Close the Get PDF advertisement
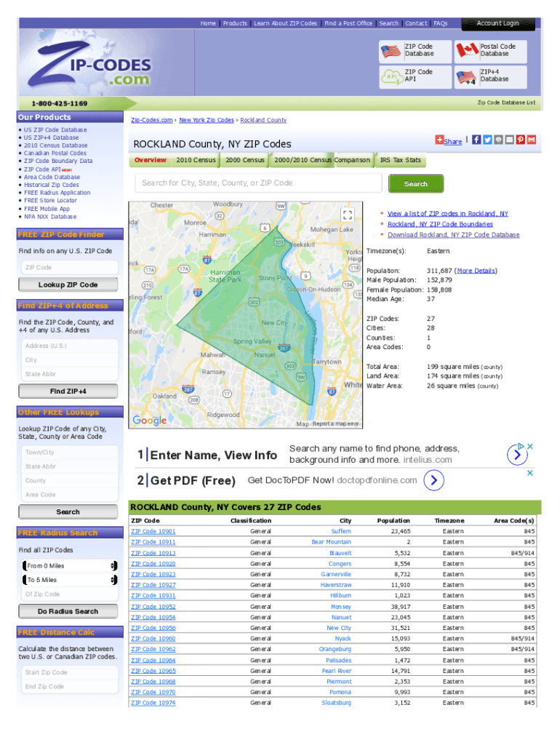 [x=530, y=473]
